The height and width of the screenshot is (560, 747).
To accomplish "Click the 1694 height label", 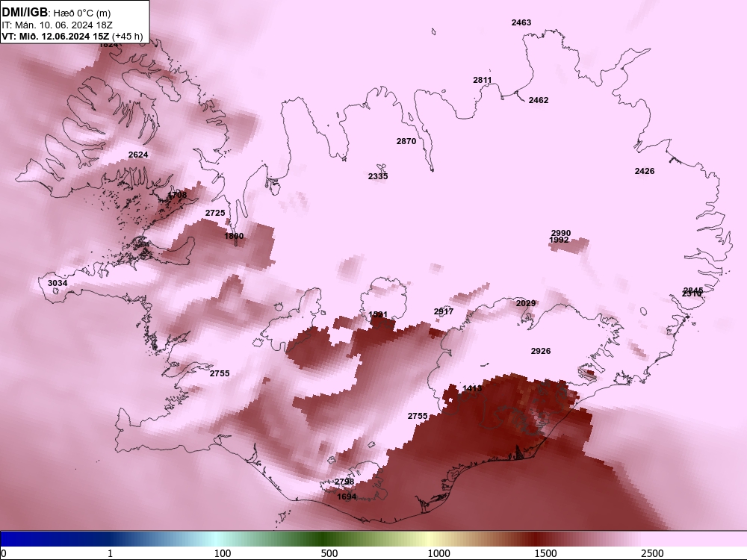I will click(x=347, y=497).
